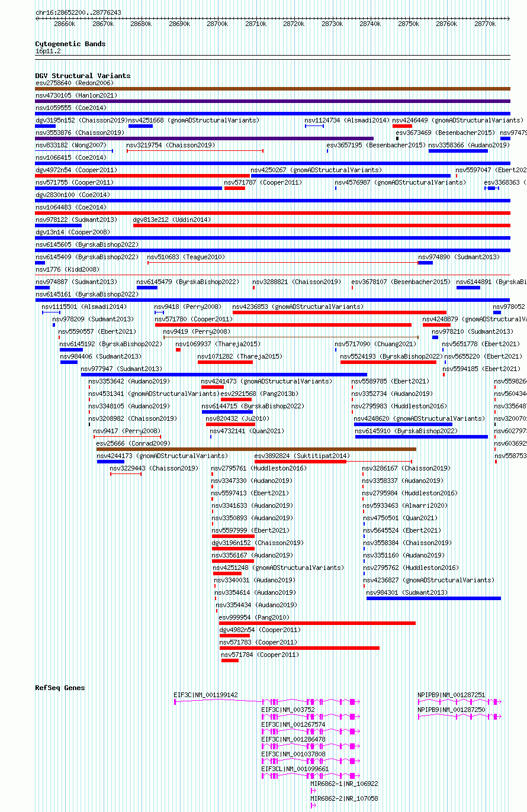Select the nsv9418 (Perry2008) label
Screen dimensions: 527x812
188,307
